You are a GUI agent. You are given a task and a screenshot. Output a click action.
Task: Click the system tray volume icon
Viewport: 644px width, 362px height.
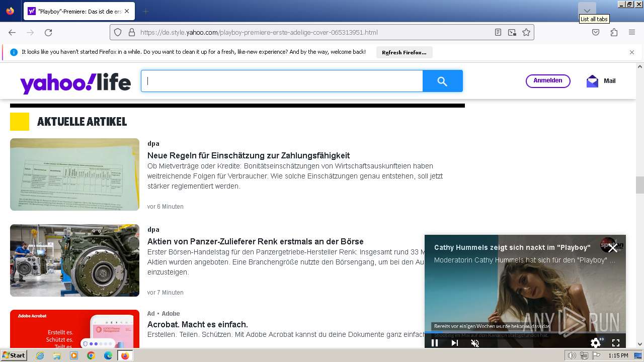(572, 355)
